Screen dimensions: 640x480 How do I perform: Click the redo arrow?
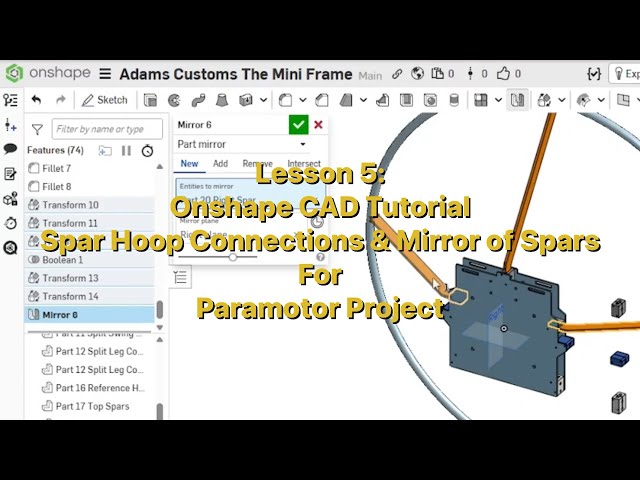click(61, 100)
